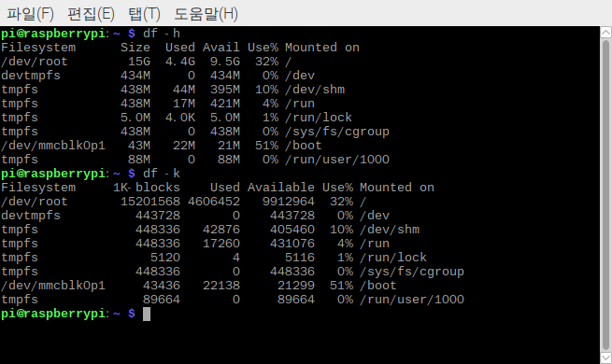Viewport: 612px width, 364px height.
Task: Click '/run/user/1000' in df -h output
Action: click(337, 160)
